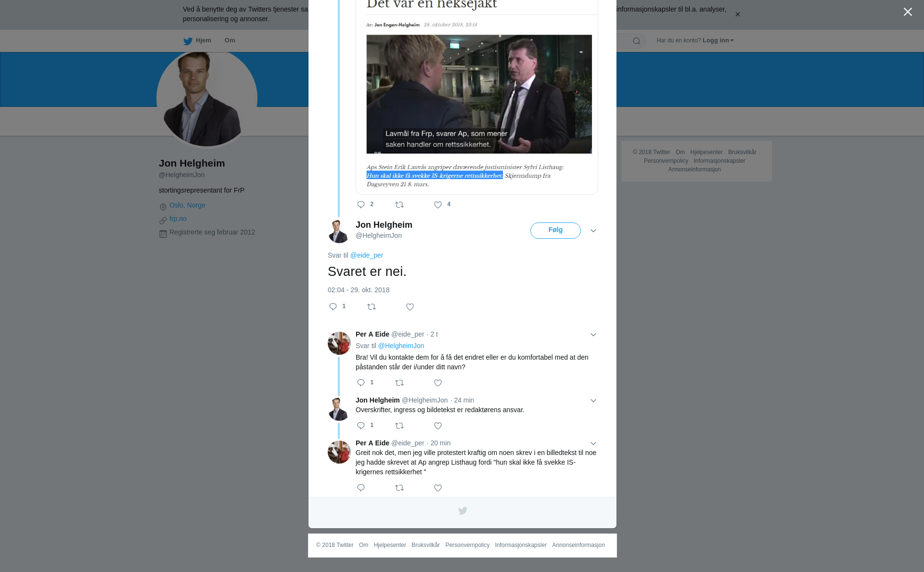Open the @eide_per mention link

coord(367,255)
